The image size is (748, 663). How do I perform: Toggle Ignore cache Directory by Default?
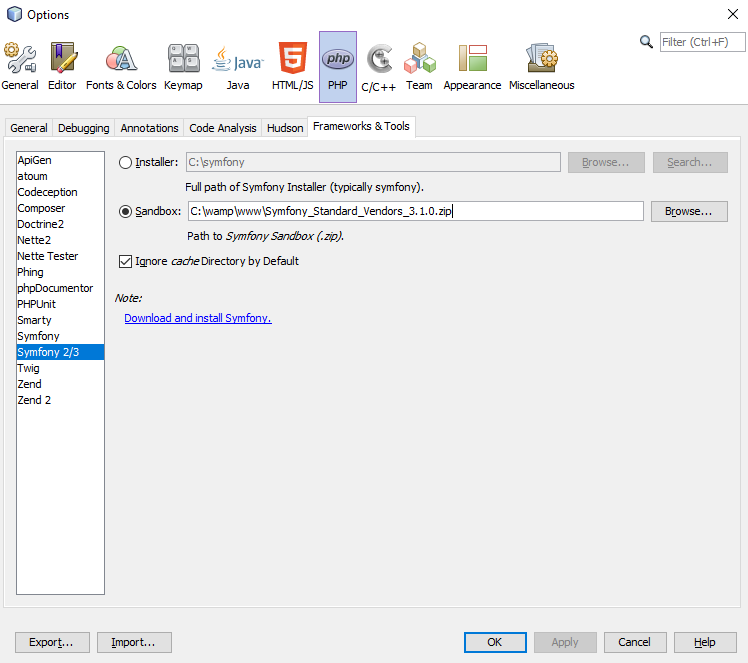pyautogui.click(x=125, y=261)
